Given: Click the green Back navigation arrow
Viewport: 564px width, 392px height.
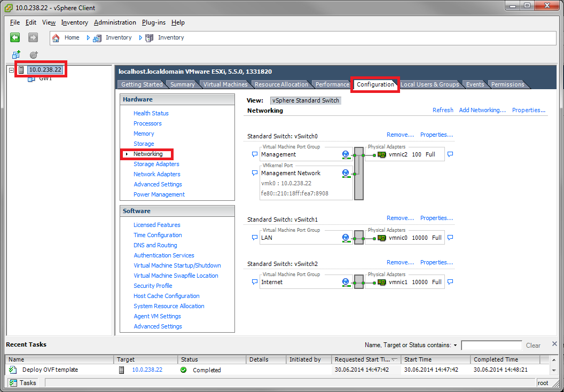Looking at the screenshot, I should 15,37.
